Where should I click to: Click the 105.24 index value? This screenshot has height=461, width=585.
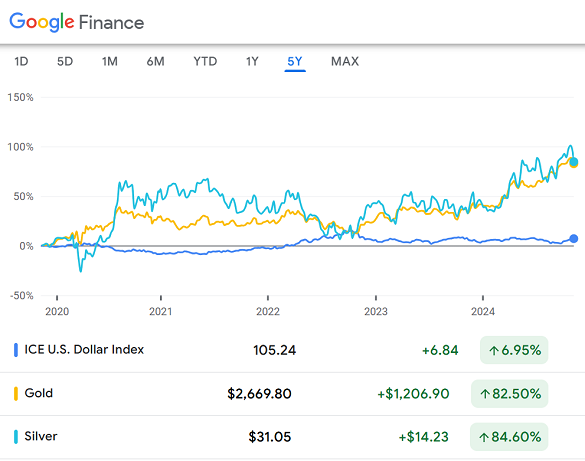pyautogui.click(x=275, y=350)
